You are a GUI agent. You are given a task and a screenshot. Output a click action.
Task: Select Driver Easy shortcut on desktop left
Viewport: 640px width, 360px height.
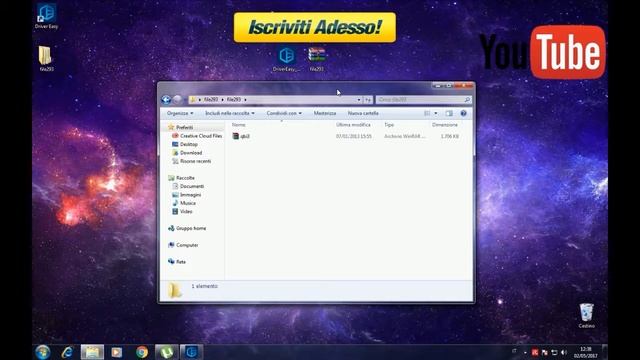coord(47,16)
